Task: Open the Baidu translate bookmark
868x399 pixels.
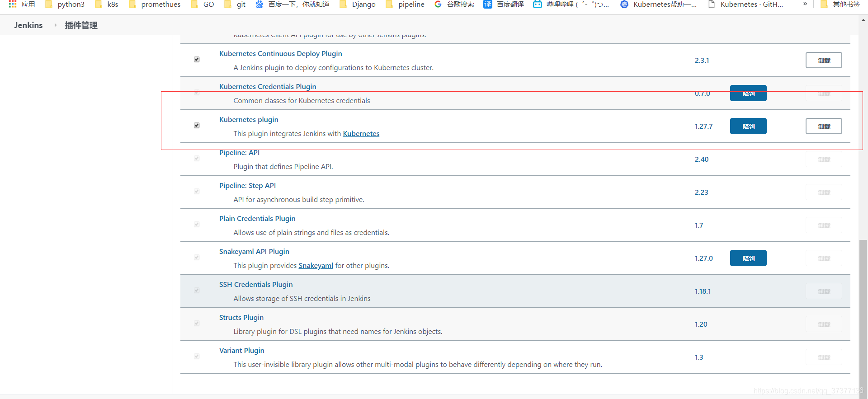Action: [x=504, y=5]
